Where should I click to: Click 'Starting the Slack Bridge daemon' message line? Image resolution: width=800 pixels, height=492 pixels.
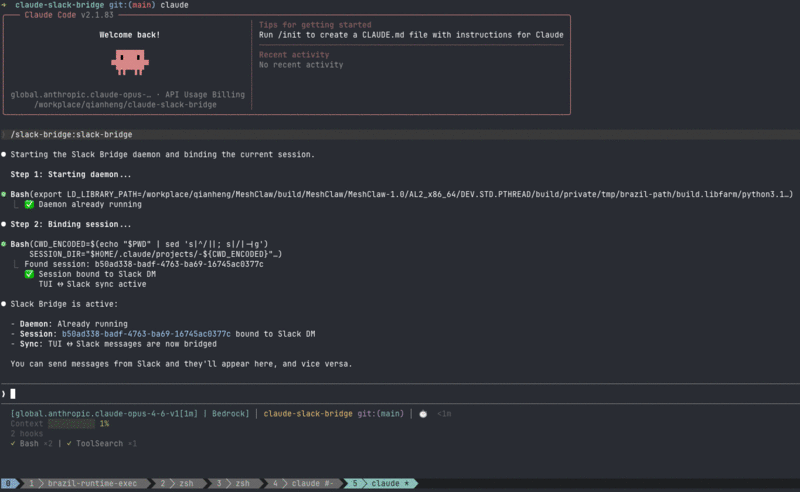tap(162, 154)
